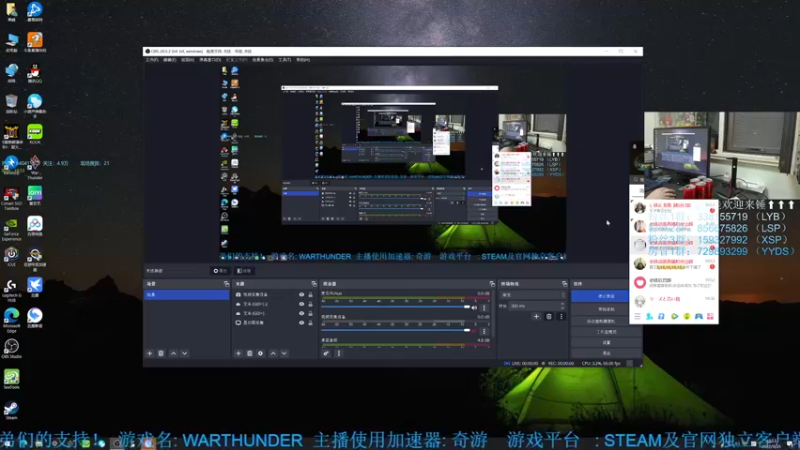This screenshot has height=450, width=800.
Task: Move source up in Sources panel
Action: click(x=273, y=353)
